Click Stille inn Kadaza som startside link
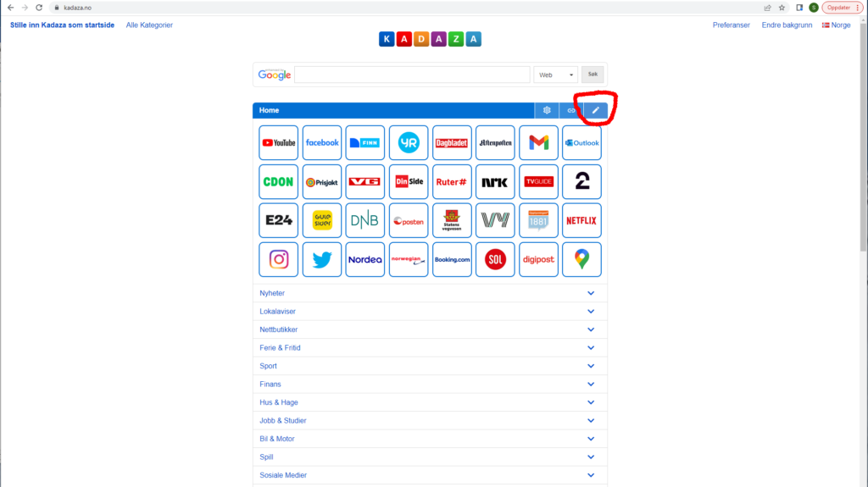Screen dimensions: 868x487 pyautogui.click(x=62, y=25)
